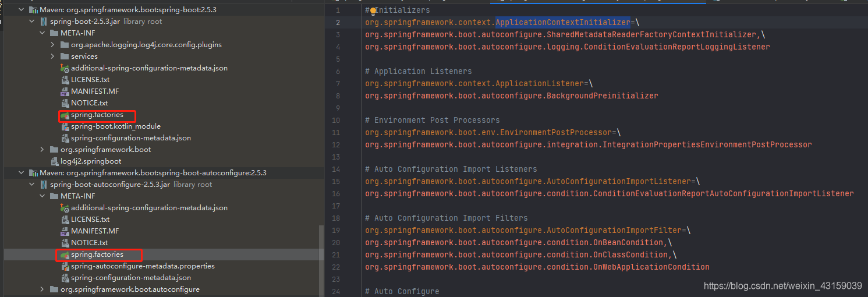This screenshot has width=868, height=297.
Task: Click the jar archive icon of spring-boot-2.5.3.jar
Action: point(43,22)
